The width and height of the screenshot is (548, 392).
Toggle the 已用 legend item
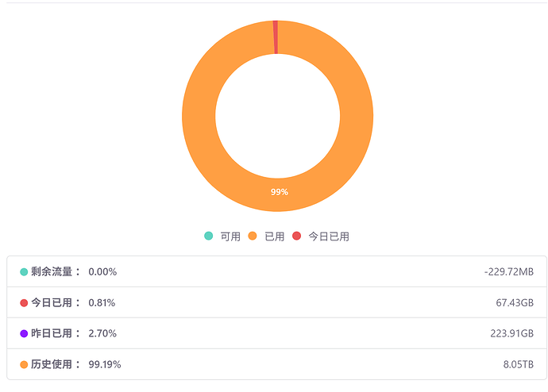click(266, 236)
